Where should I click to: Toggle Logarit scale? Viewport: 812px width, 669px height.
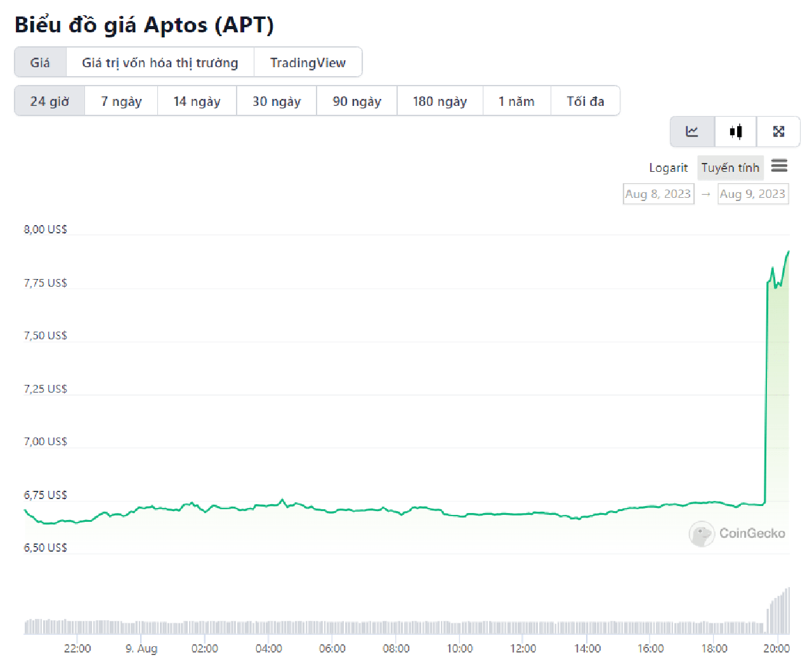coord(668,167)
